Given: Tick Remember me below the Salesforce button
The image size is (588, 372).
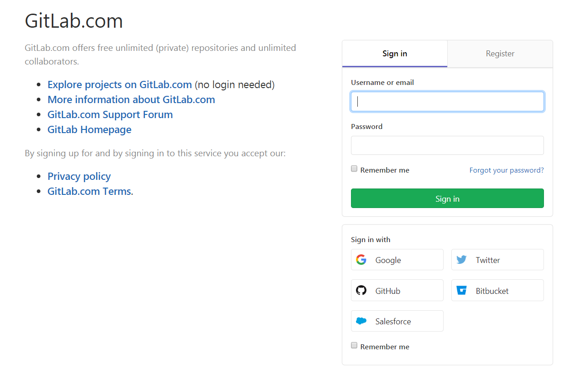Looking at the screenshot, I should pyautogui.click(x=354, y=346).
